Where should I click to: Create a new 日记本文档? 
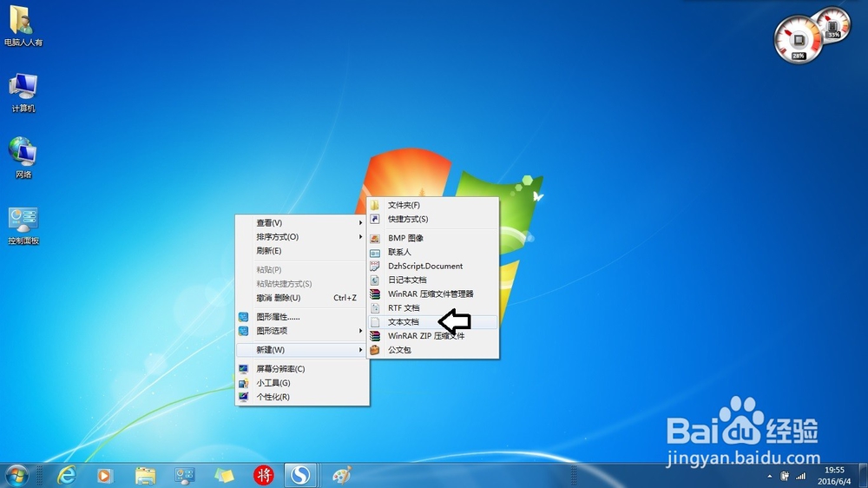(x=433, y=280)
